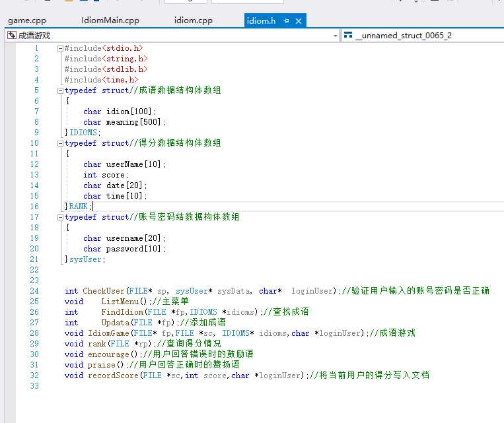Close the idiom.h tab
This screenshot has height=423, width=504.
(299, 21)
